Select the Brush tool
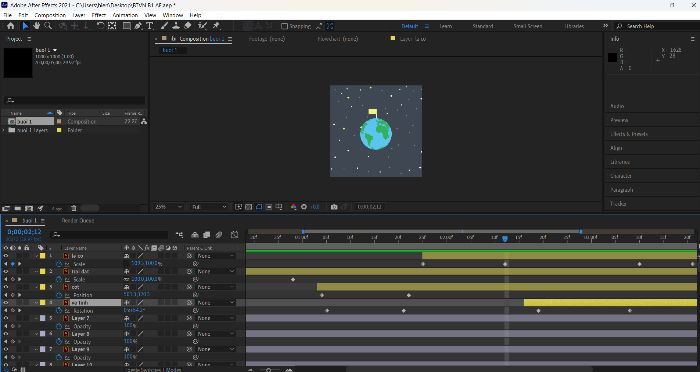 [x=164, y=26]
